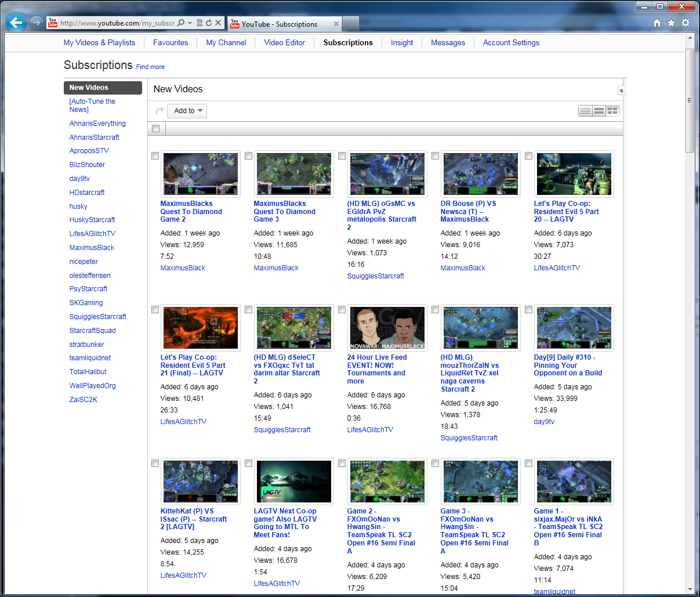
Task: Check the box for Game 2 FXOmOoNan vs HwangSin
Action: (342, 464)
